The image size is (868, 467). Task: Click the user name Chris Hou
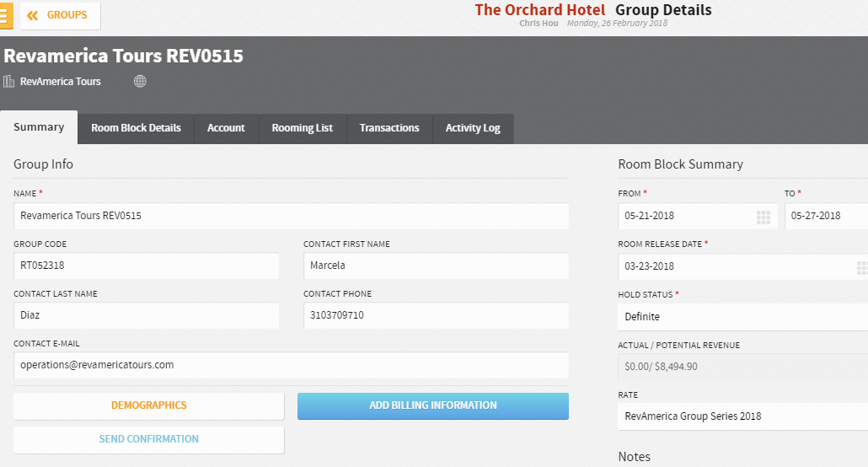click(538, 24)
